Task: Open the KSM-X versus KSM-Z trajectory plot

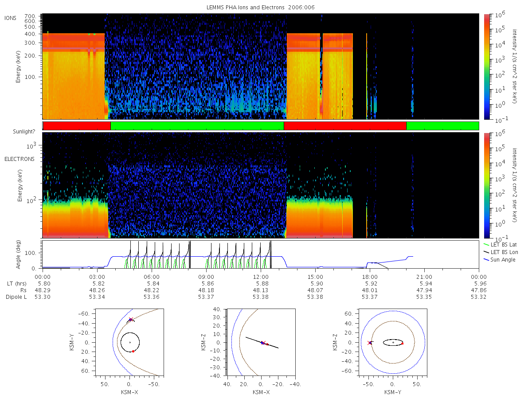Action: click(x=261, y=342)
